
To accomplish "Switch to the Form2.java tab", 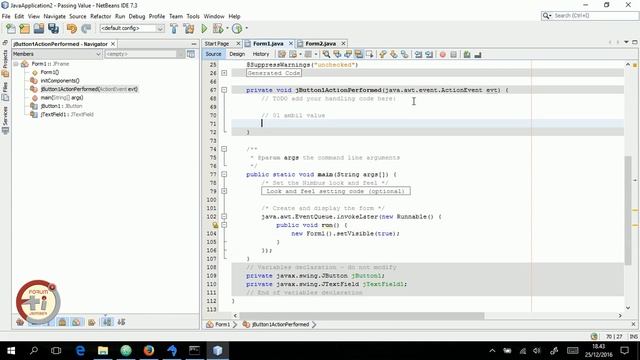I will (x=320, y=43).
